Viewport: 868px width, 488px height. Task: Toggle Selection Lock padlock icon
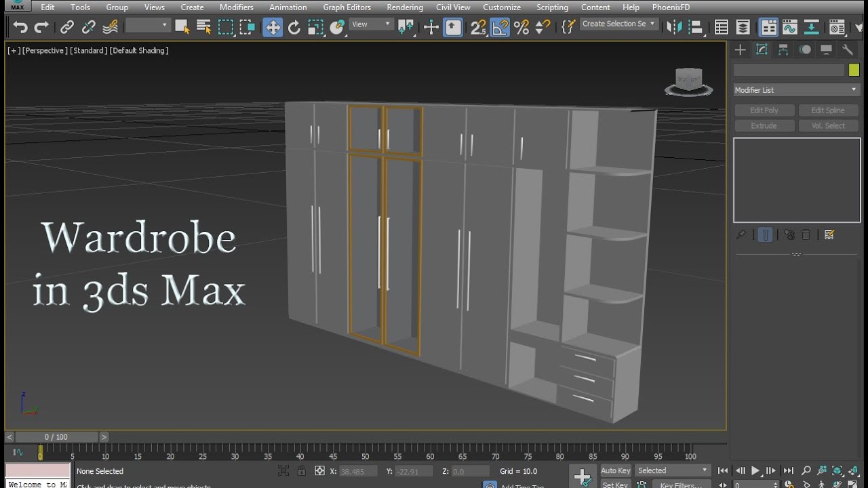point(301,470)
